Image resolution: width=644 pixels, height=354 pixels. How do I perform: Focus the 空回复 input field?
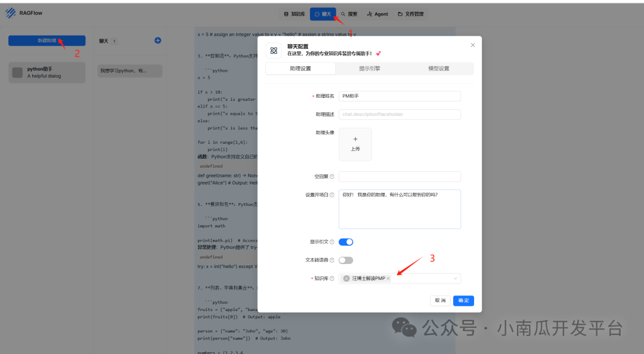coord(400,176)
